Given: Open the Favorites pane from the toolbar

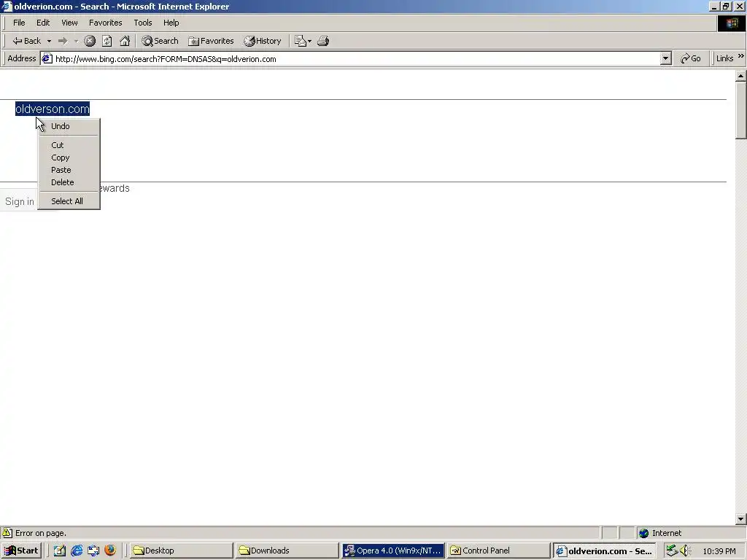Looking at the screenshot, I should [x=211, y=41].
